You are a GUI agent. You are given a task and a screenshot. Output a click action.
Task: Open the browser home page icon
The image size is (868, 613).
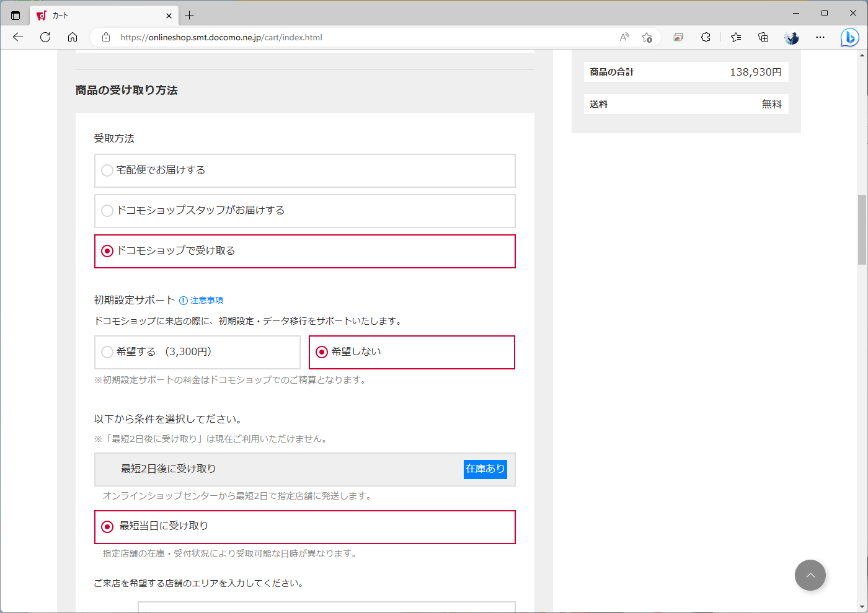coord(73,37)
